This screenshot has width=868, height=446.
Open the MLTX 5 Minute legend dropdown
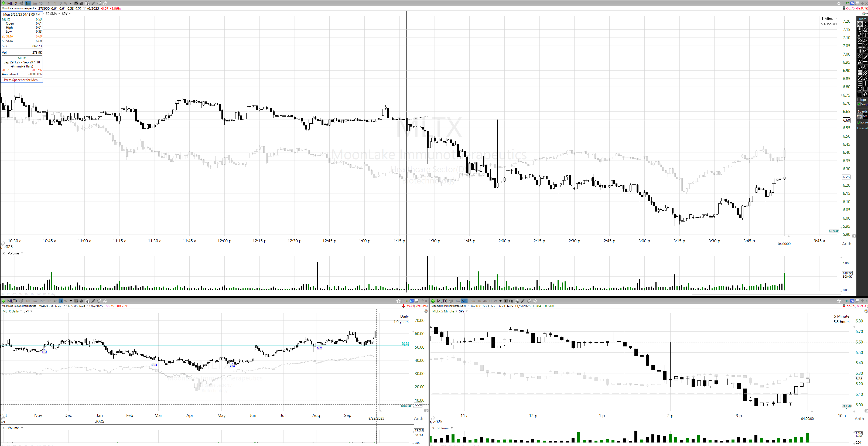(456, 311)
